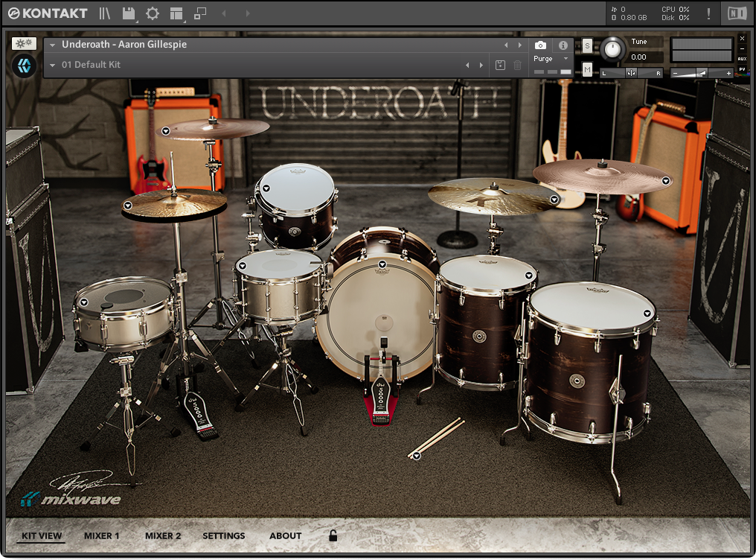Open the Purge dropdown menu

click(x=565, y=58)
